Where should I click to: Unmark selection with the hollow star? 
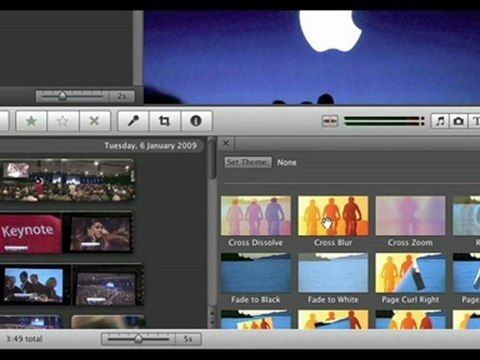tap(63, 121)
